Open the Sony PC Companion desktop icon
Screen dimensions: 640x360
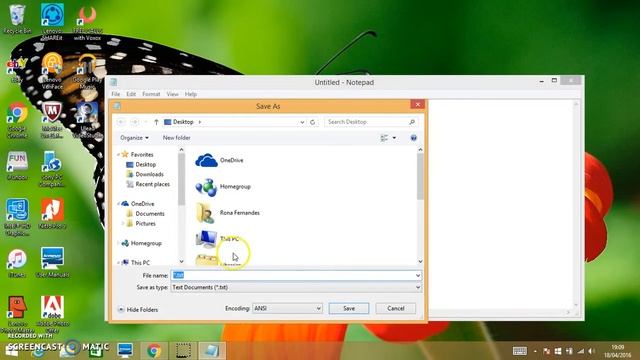52,169
